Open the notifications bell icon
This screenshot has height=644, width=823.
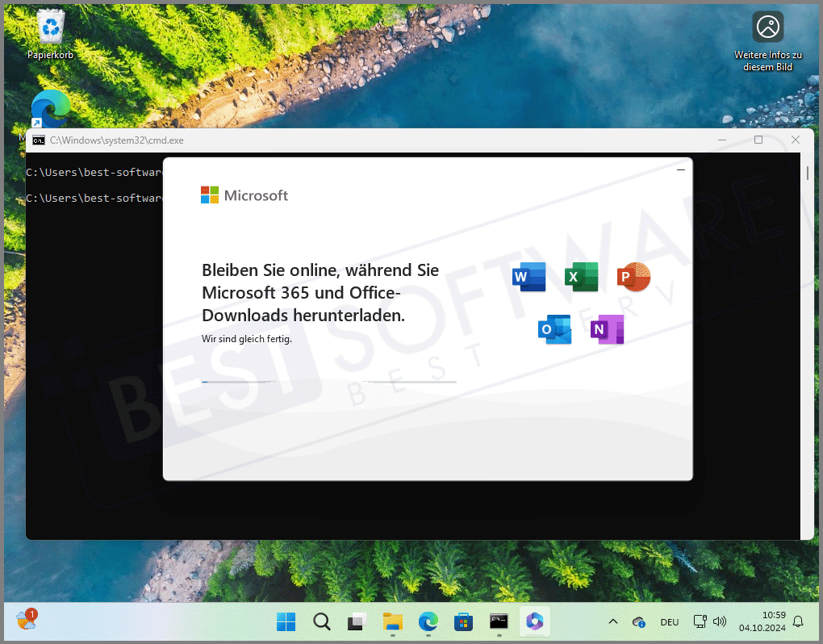pos(798,622)
